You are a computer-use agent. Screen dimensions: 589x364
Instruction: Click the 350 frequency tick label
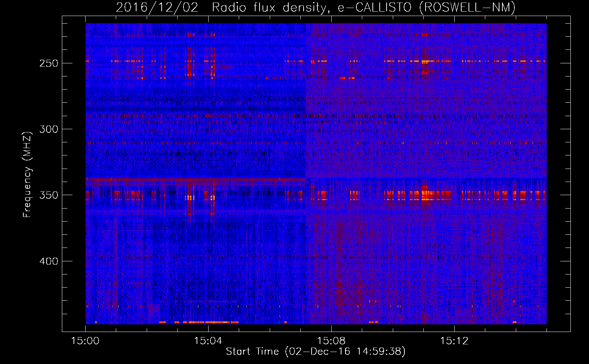click(49, 195)
